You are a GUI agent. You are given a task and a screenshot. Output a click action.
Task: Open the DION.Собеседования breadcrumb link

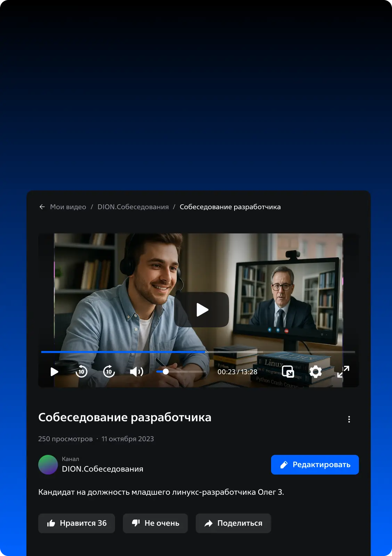point(133,207)
